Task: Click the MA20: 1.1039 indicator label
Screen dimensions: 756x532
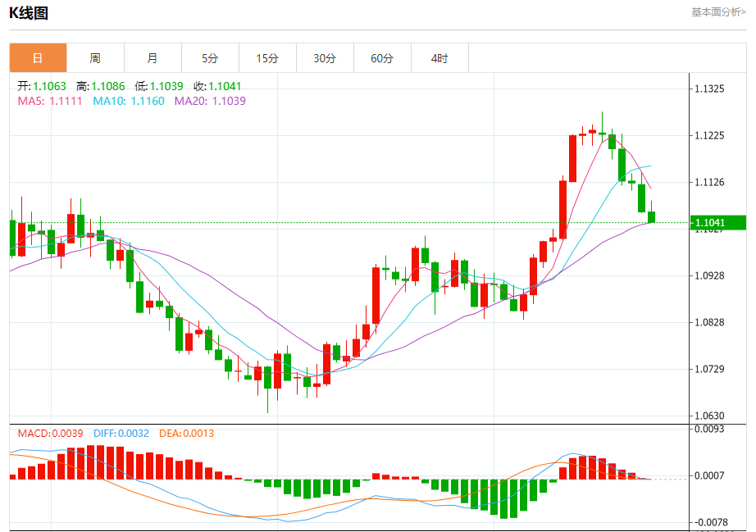Action: pyautogui.click(x=210, y=101)
